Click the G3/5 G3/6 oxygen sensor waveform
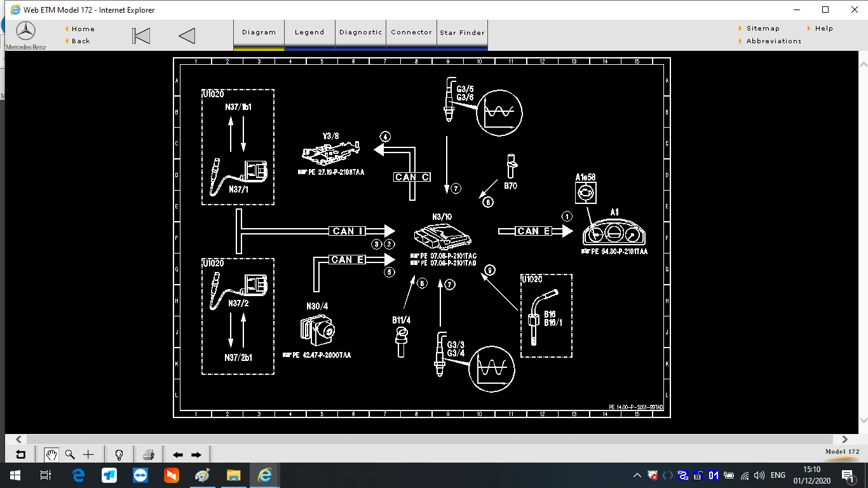Viewport: 868px width, 488px height. (x=499, y=113)
